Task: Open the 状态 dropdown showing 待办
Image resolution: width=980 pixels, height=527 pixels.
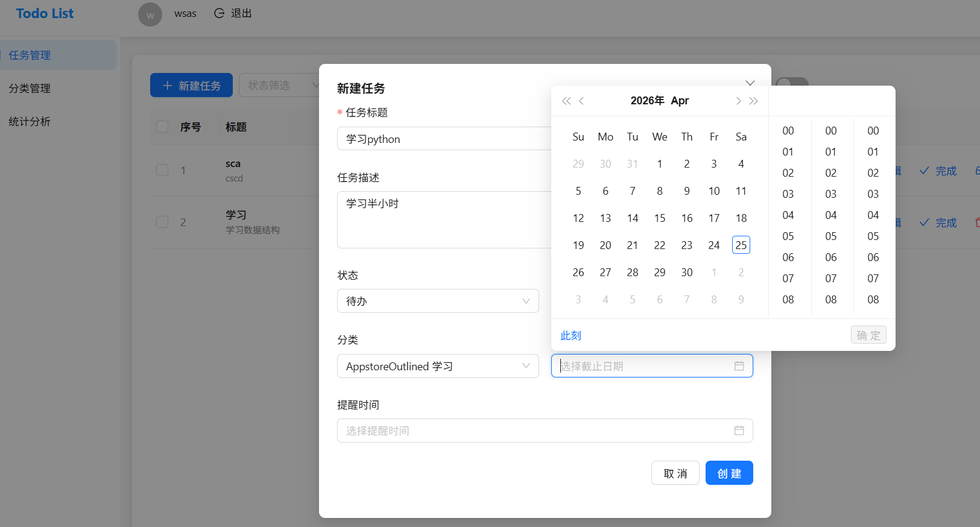Action: [437, 301]
